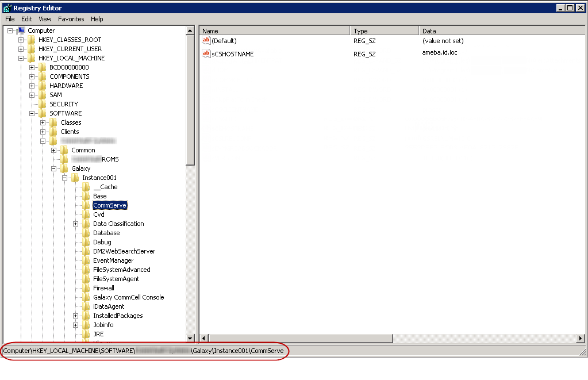Click the EventManager folder icon
Screen dimensions: 588x380
(x=86, y=260)
